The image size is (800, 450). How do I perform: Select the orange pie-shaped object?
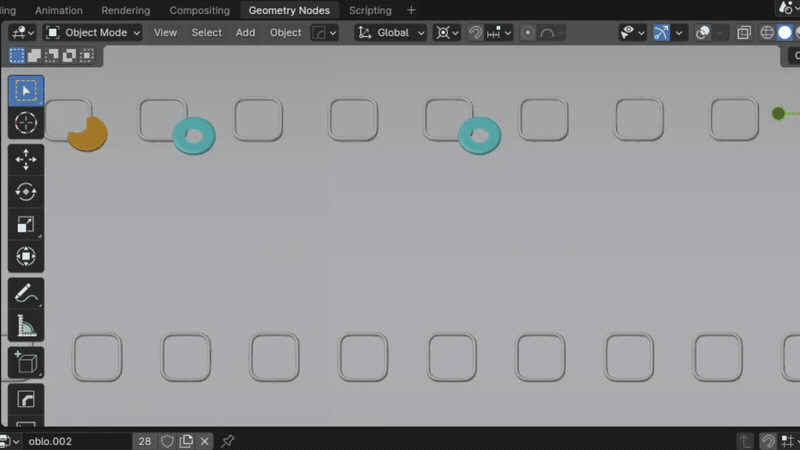89,136
